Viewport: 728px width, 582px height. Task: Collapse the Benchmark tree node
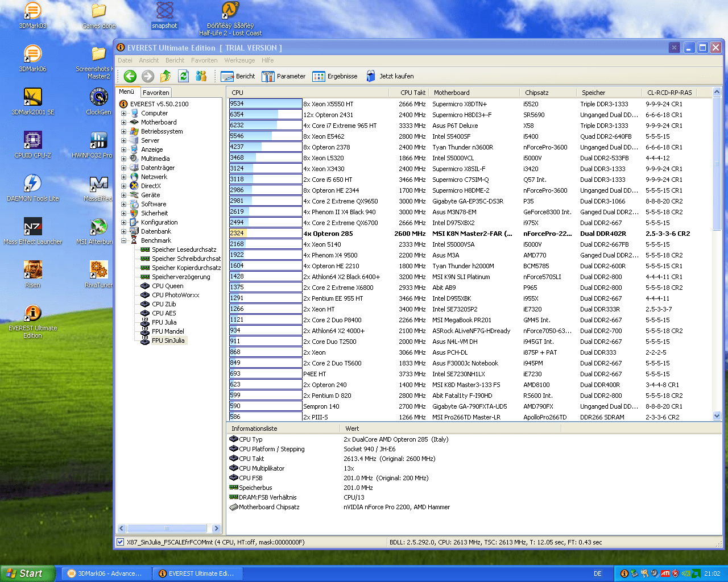tap(123, 240)
